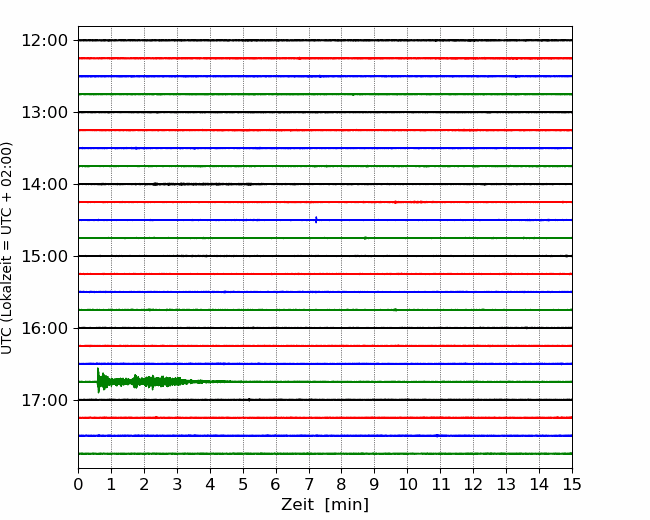Click x-axis tick label 3
650x520 pixels.
[x=177, y=484]
